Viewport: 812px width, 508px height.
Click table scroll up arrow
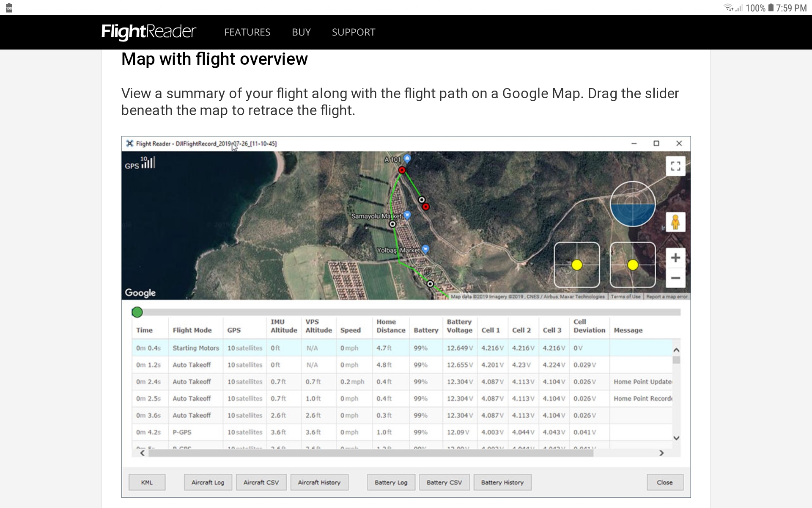676,350
